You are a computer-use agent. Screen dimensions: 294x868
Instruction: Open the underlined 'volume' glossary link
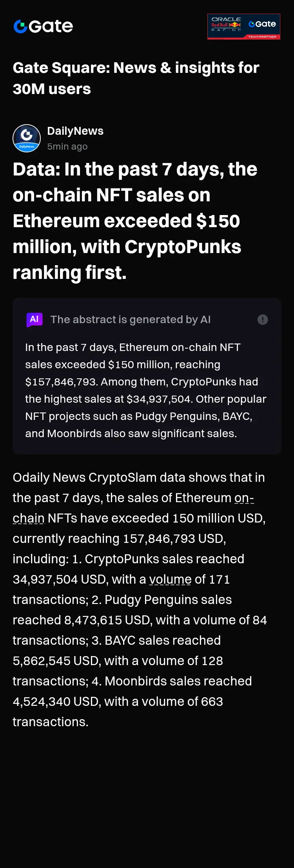pyautogui.click(x=170, y=579)
